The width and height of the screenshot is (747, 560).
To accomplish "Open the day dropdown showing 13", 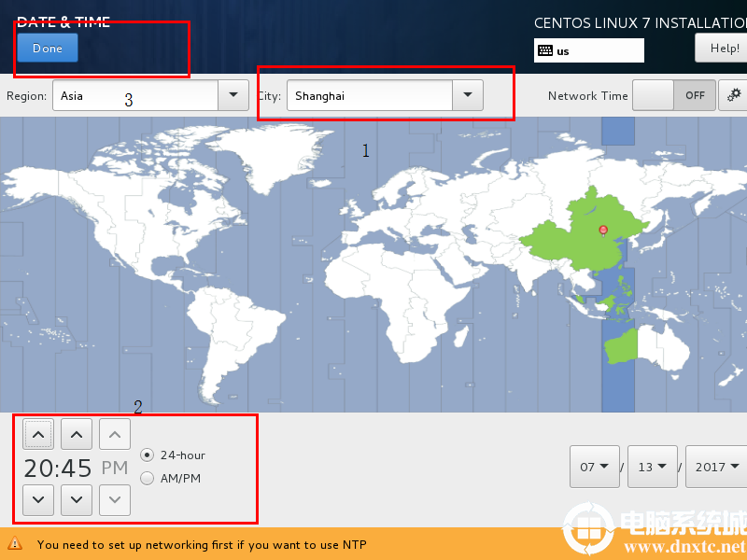I will [x=652, y=467].
